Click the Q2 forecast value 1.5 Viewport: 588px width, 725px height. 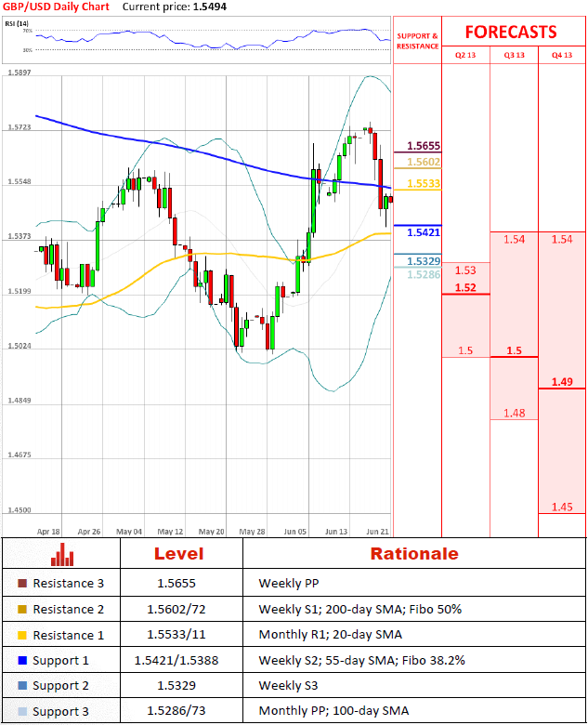tap(465, 350)
